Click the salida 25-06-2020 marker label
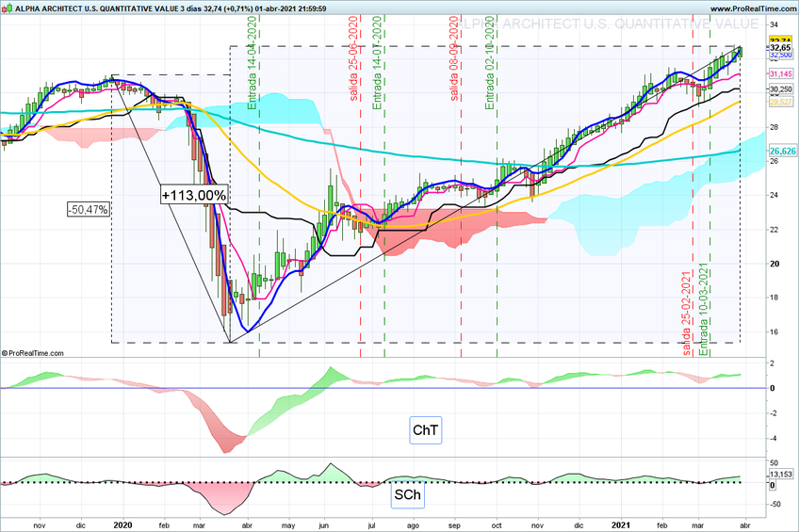This screenshot has height=532, width=799. coord(353,58)
